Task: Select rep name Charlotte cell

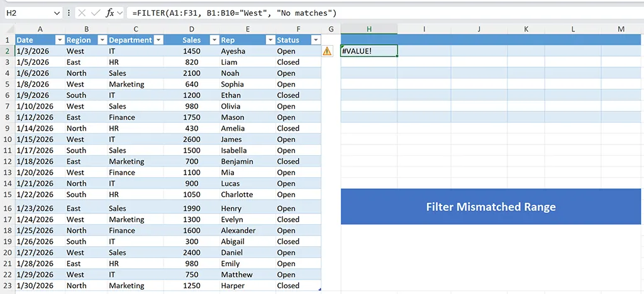Action: tap(248, 194)
